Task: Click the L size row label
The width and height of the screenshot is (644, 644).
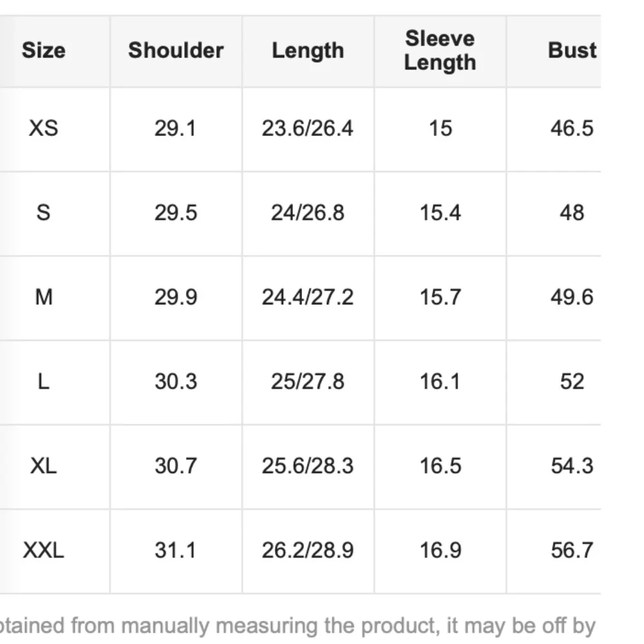Action: click(43, 382)
